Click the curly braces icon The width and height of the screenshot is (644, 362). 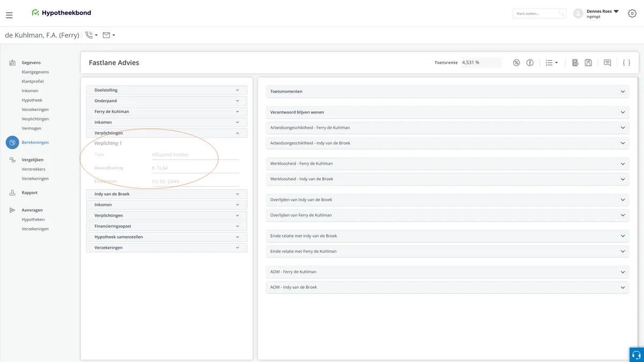click(x=626, y=63)
